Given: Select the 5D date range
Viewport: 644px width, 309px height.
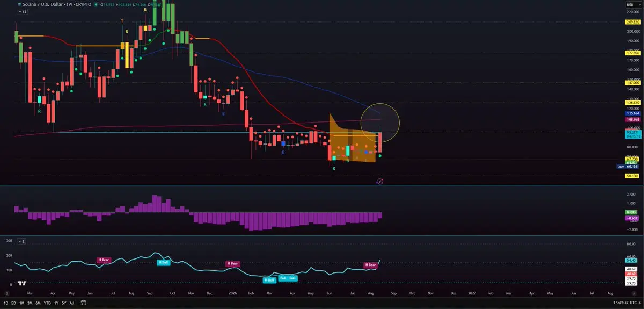Looking at the screenshot, I should point(13,303).
